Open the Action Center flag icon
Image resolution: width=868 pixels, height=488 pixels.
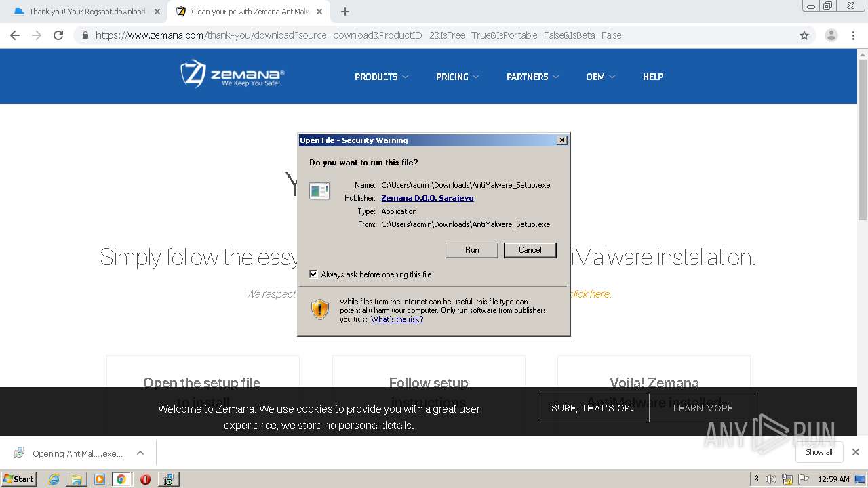click(x=804, y=479)
